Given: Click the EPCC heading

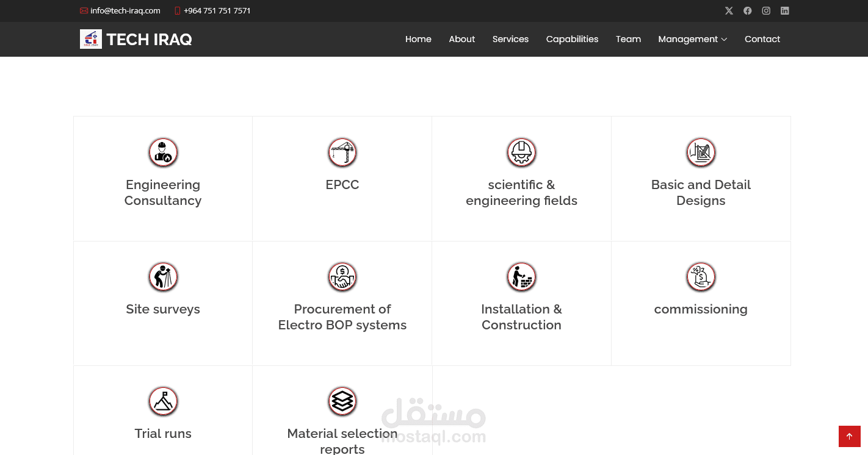Looking at the screenshot, I should (342, 185).
